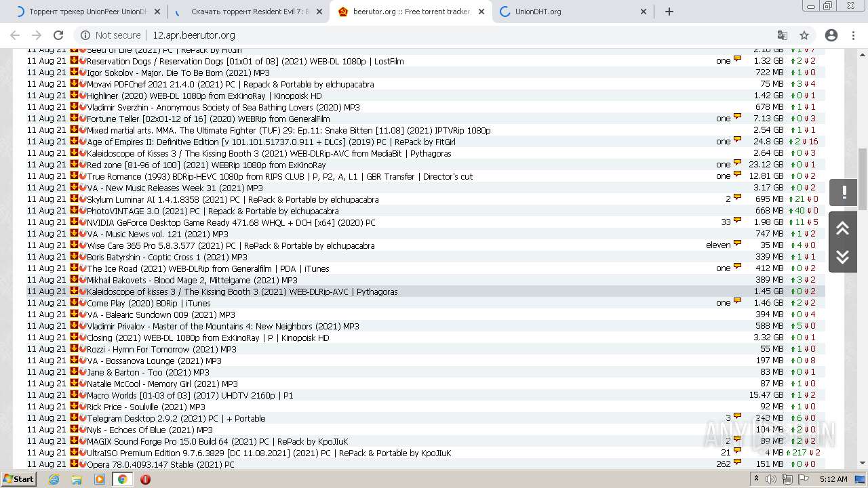Click media player icon in taskbar
This screenshot has width=868, height=488.
tap(100, 479)
